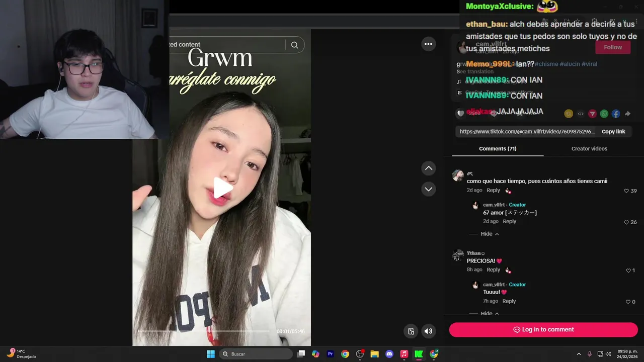This screenshot has width=644, height=362.
Task: Mute the video volume speaker
Action: click(428, 331)
